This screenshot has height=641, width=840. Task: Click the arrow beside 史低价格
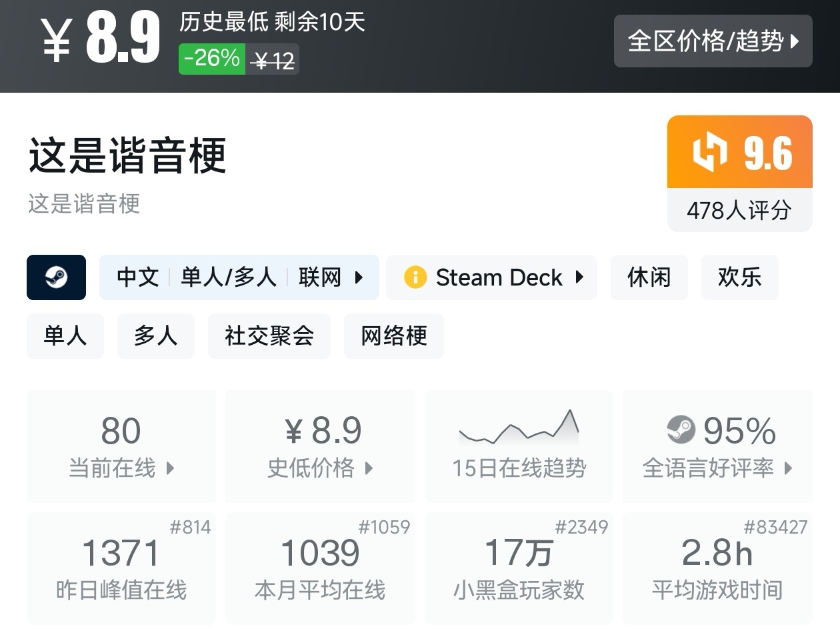(x=369, y=468)
